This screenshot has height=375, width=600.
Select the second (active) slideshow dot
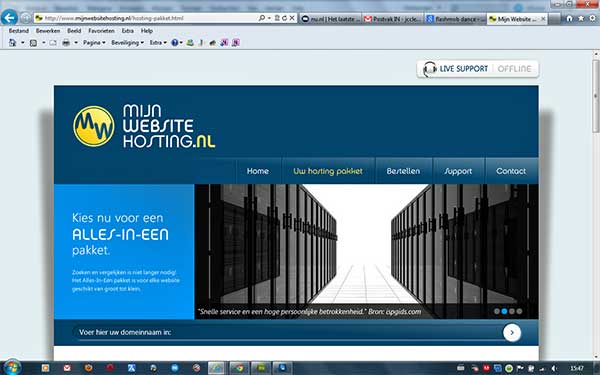[504, 311]
